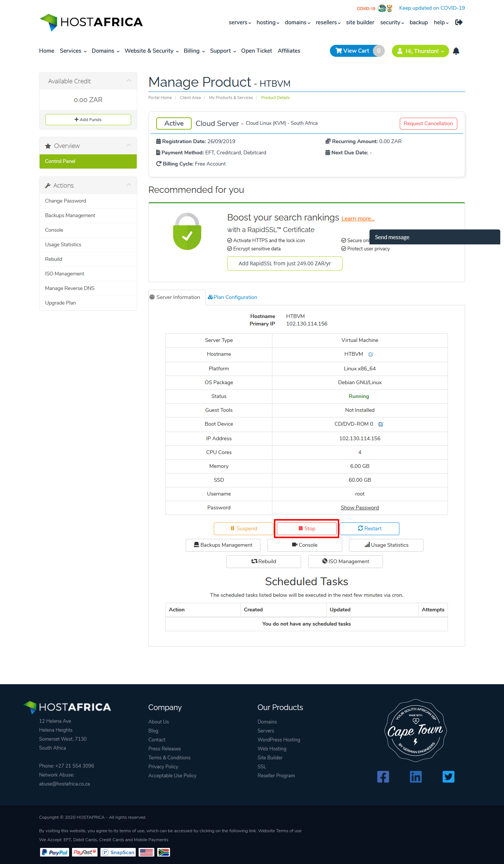Restart the server with the Restart button
The image size is (504, 864).
pos(370,529)
